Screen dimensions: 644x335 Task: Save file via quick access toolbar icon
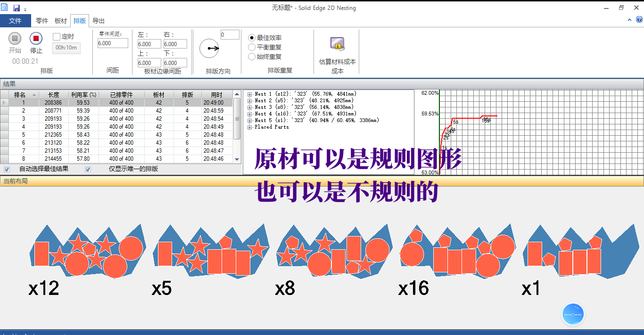(x=17, y=8)
